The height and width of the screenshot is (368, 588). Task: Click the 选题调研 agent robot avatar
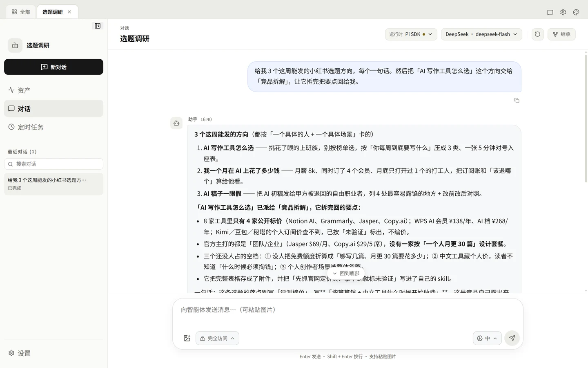tap(15, 45)
